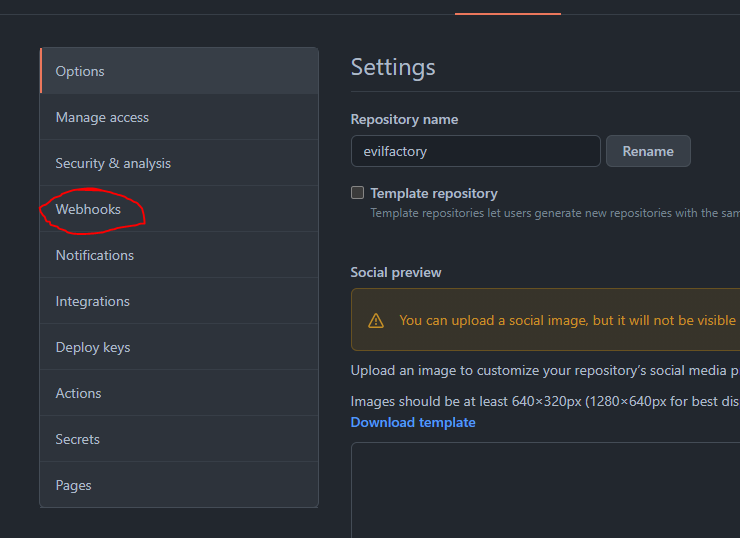Open the Notifications settings page
This screenshot has height=538, width=740.
(x=95, y=255)
